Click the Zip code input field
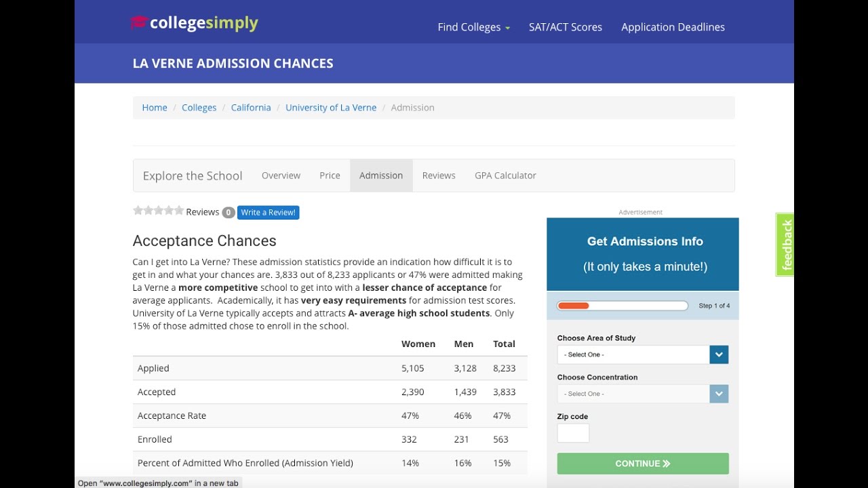 (573, 433)
